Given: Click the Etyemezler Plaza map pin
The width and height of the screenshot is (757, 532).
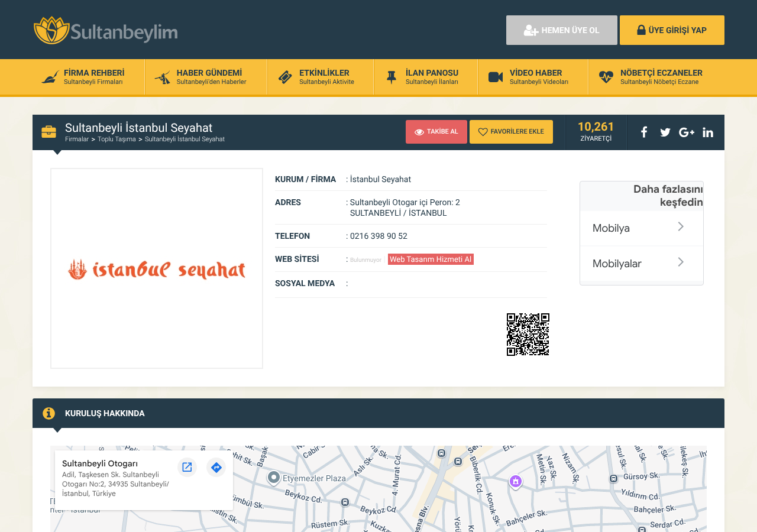Looking at the screenshot, I should click(x=274, y=478).
